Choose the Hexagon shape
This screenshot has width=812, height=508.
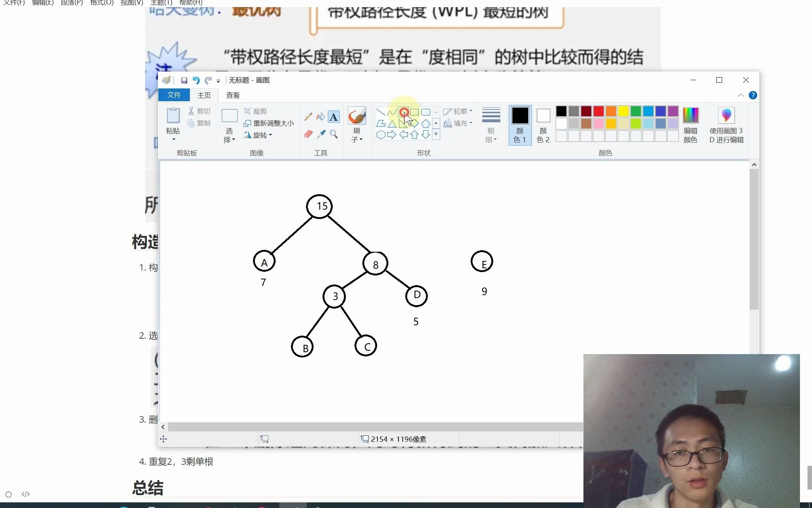380,135
